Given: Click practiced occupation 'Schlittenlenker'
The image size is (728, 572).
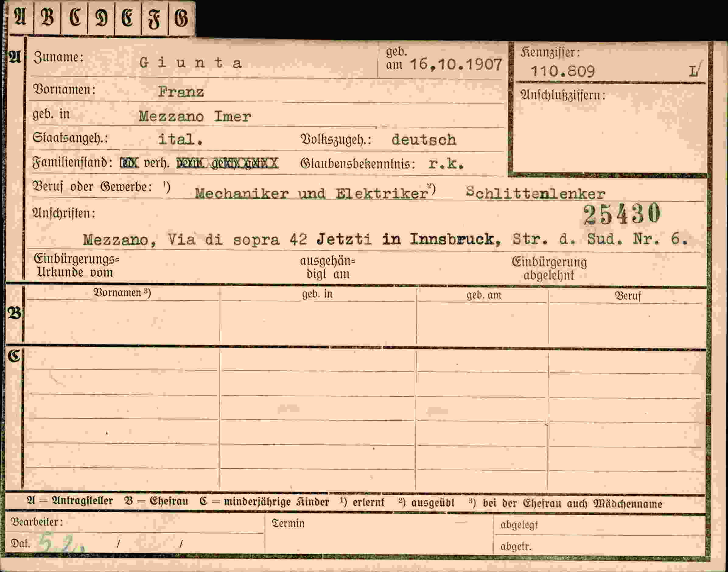Looking at the screenshot, I should [x=536, y=193].
